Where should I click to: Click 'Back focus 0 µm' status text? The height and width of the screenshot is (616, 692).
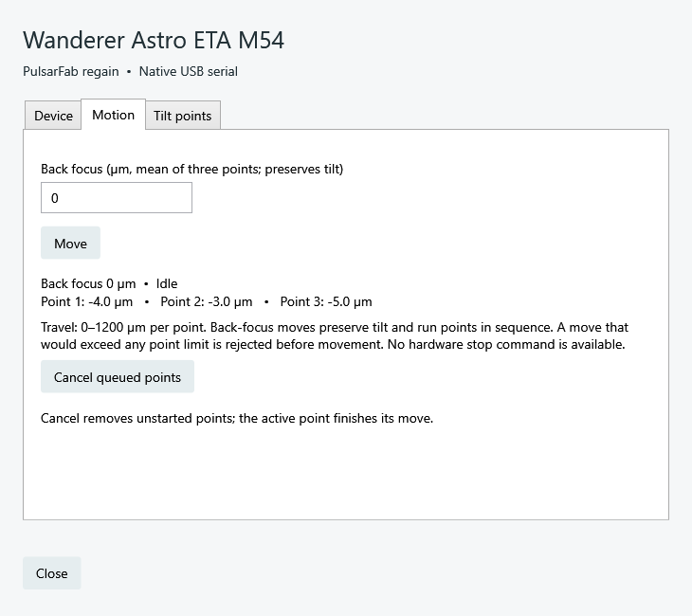click(x=88, y=283)
